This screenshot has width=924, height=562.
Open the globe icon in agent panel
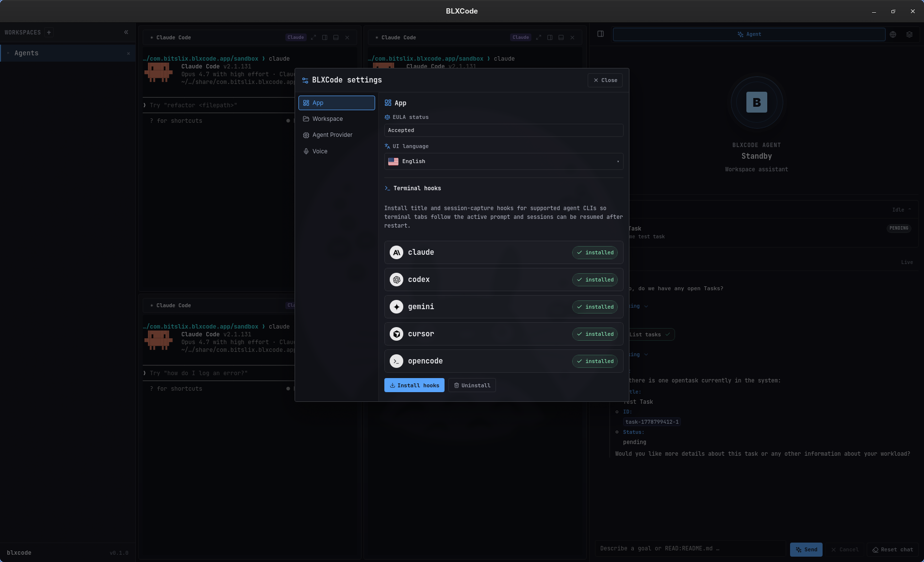893,34
